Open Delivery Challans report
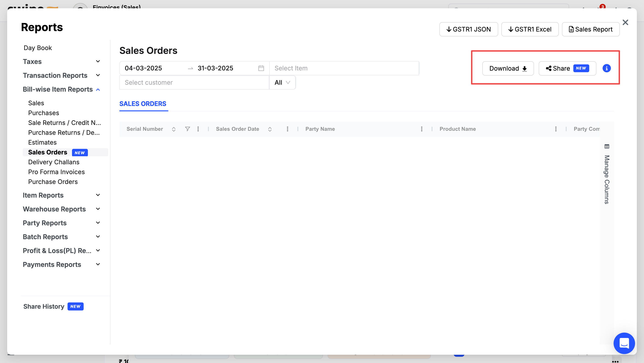The image size is (644, 363). click(54, 162)
